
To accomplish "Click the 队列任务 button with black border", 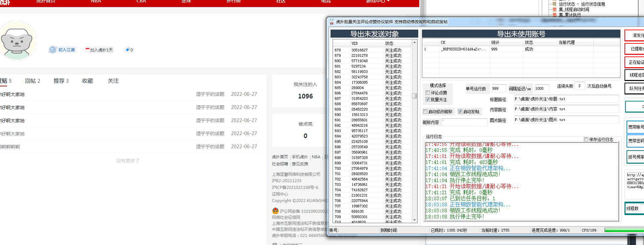I will (635, 88).
